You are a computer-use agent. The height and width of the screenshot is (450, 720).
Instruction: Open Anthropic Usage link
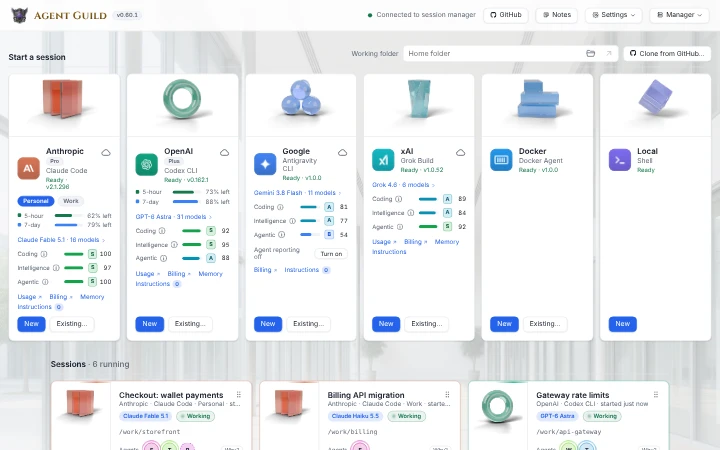29,297
